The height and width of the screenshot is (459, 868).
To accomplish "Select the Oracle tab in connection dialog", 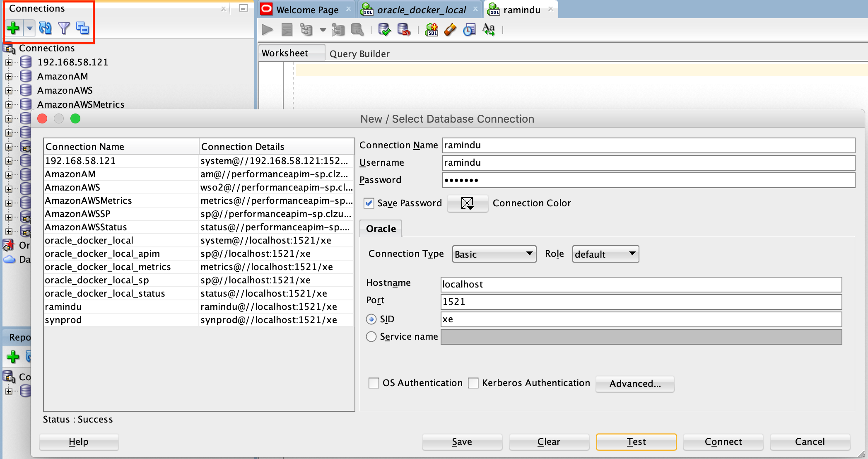I will 381,229.
